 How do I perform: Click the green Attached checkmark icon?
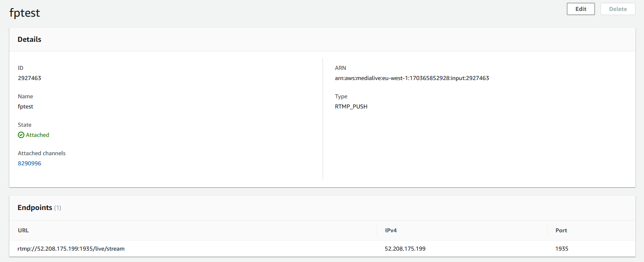(x=21, y=135)
